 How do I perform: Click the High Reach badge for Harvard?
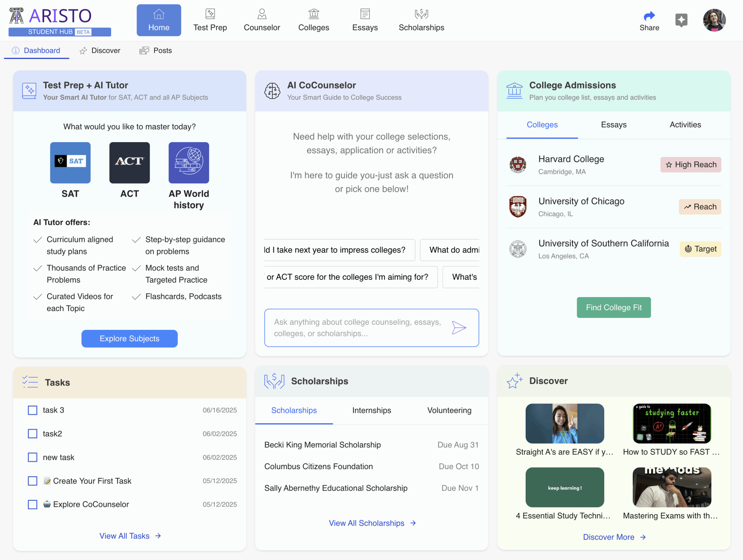[x=690, y=165]
